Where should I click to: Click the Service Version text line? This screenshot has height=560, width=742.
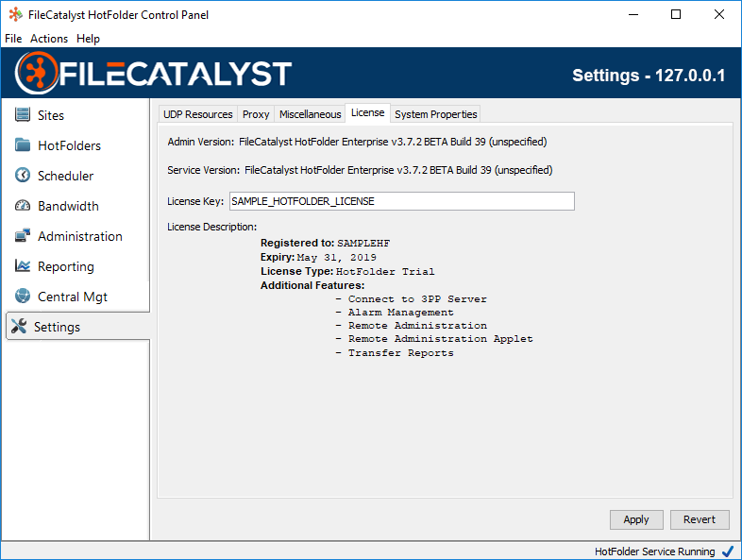pos(360,170)
